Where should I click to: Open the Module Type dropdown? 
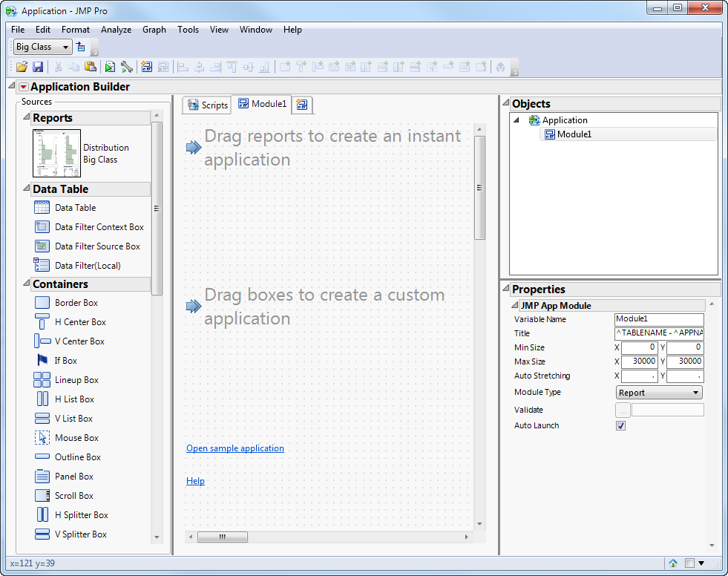click(659, 393)
